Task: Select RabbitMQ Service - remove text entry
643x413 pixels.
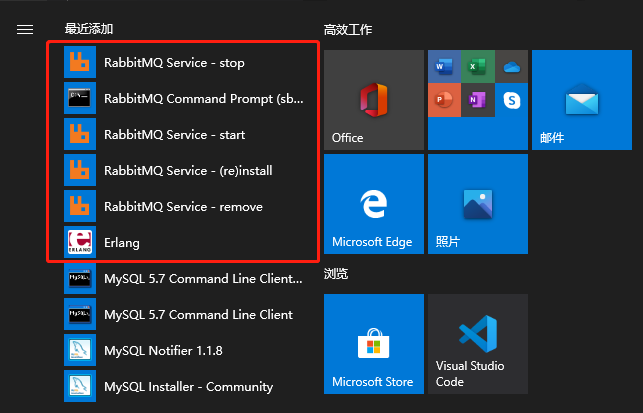Action: tap(183, 207)
